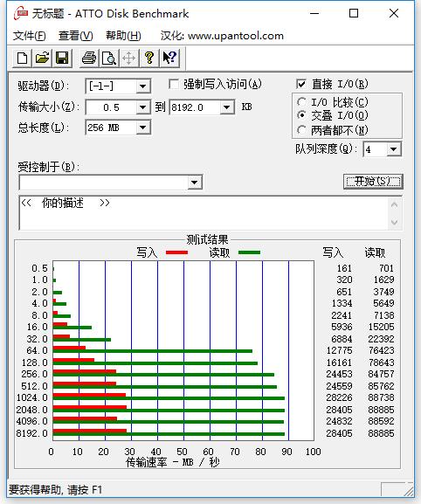This screenshot has width=421, height=504.
Task: Click the 测试结果 group title
Action: coord(207,239)
